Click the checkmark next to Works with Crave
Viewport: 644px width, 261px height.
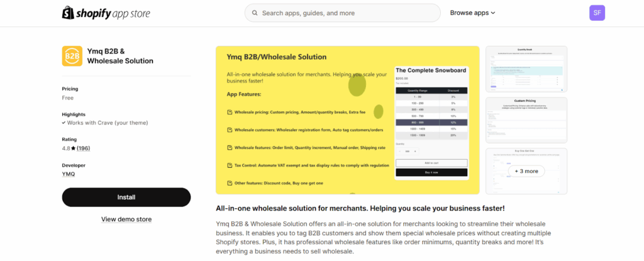64,123
